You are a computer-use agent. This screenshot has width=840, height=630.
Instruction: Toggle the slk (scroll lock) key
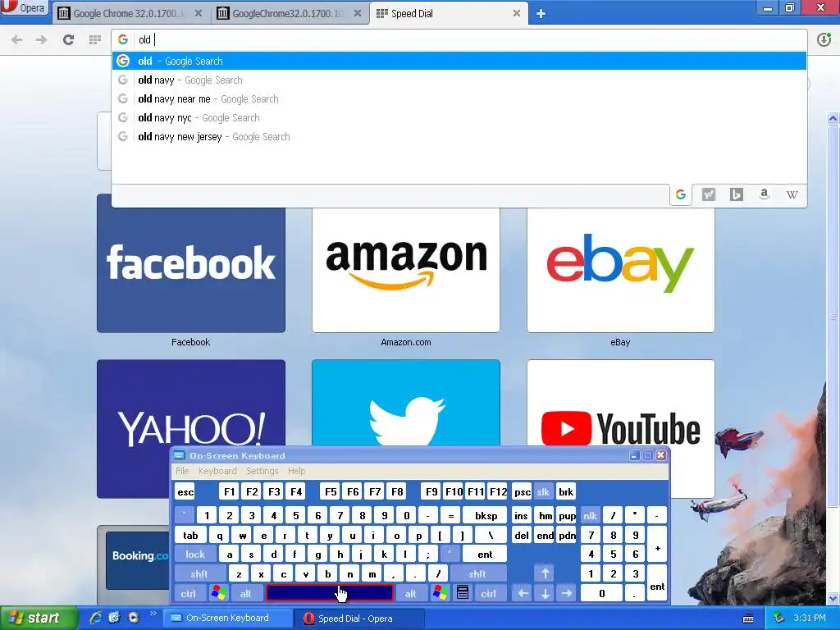[543, 492]
